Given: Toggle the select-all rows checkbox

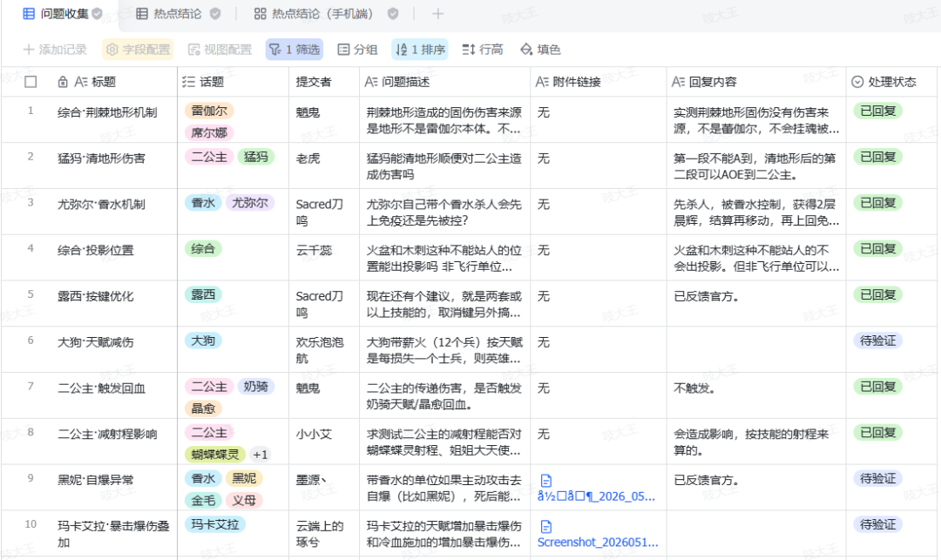Looking at the screenshot, I should [30, 82].
